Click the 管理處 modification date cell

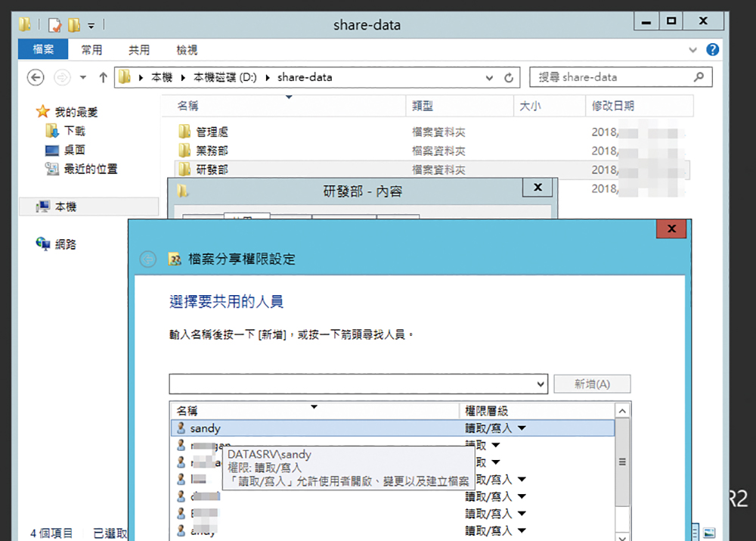[637, 132]
